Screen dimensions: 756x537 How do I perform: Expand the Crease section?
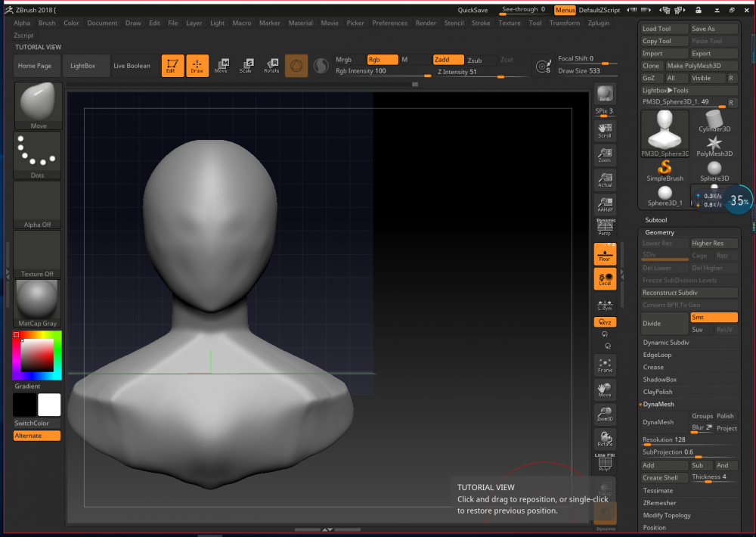pos(653,368)
